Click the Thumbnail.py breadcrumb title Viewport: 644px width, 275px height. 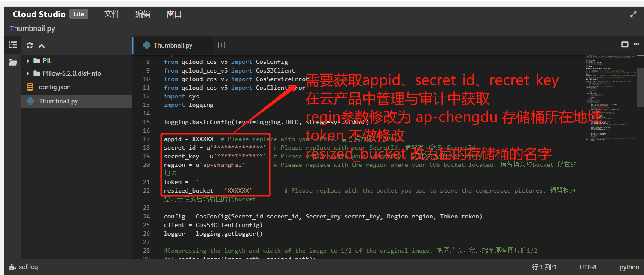tap(32, 29)
